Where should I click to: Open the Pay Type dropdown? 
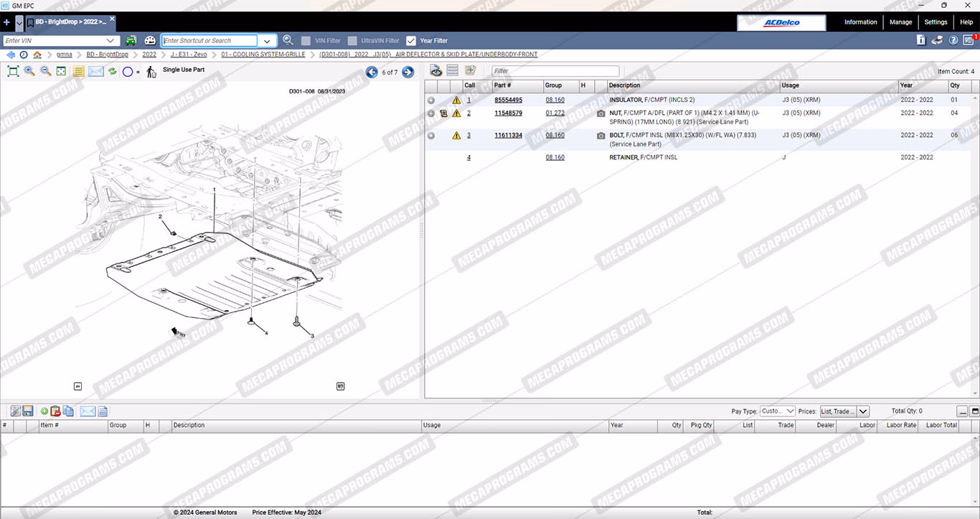pyautogui.click(x=778, y=411)
